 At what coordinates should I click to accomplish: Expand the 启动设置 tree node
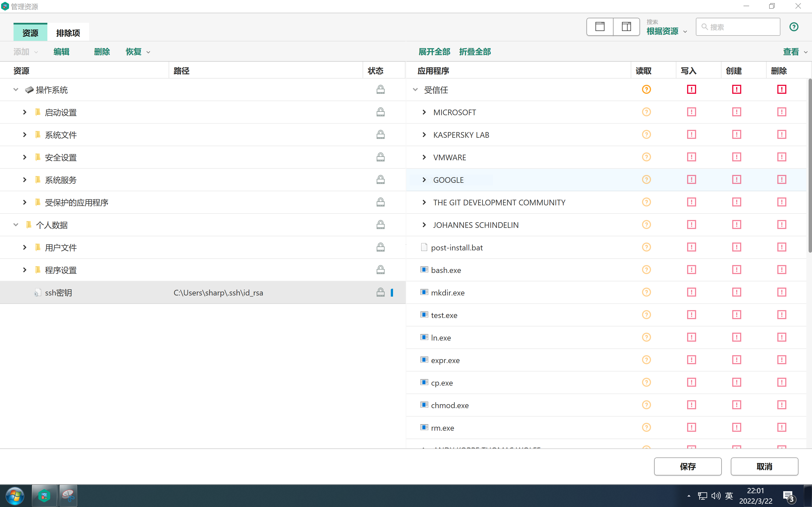(x=25, y=112)
